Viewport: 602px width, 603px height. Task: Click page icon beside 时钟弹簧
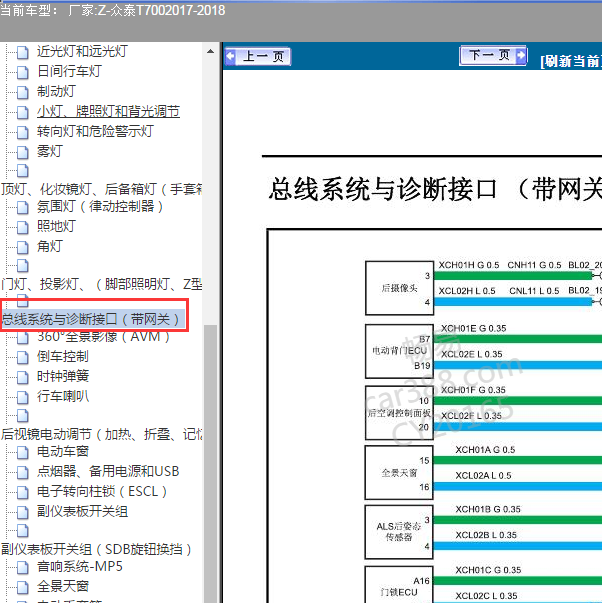click(23, 377)
